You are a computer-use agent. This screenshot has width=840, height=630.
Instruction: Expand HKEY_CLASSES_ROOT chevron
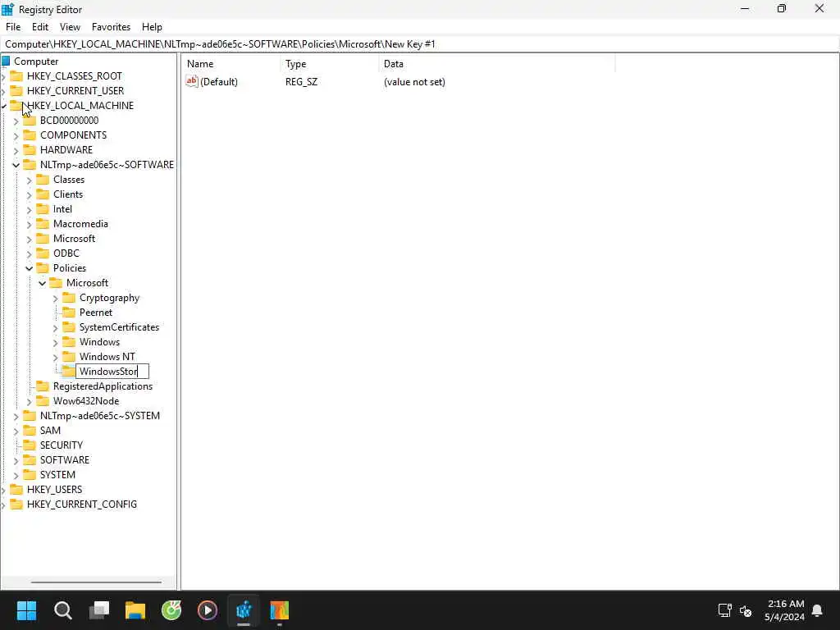[x=4, y=76]
